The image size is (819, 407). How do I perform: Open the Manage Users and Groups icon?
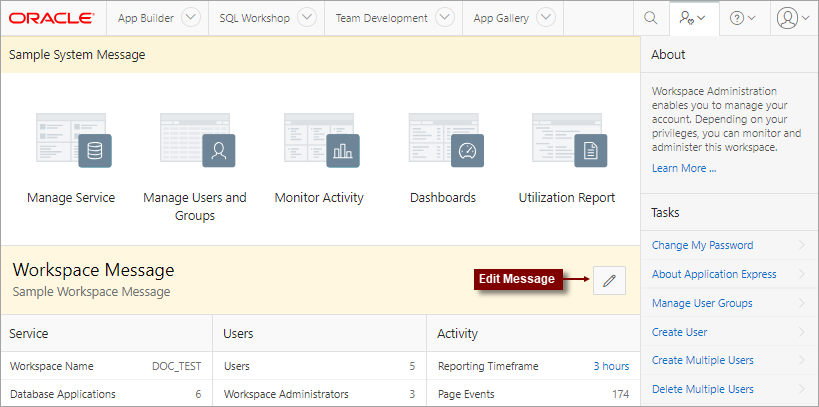pyautogui.click(x=197, y=140)
